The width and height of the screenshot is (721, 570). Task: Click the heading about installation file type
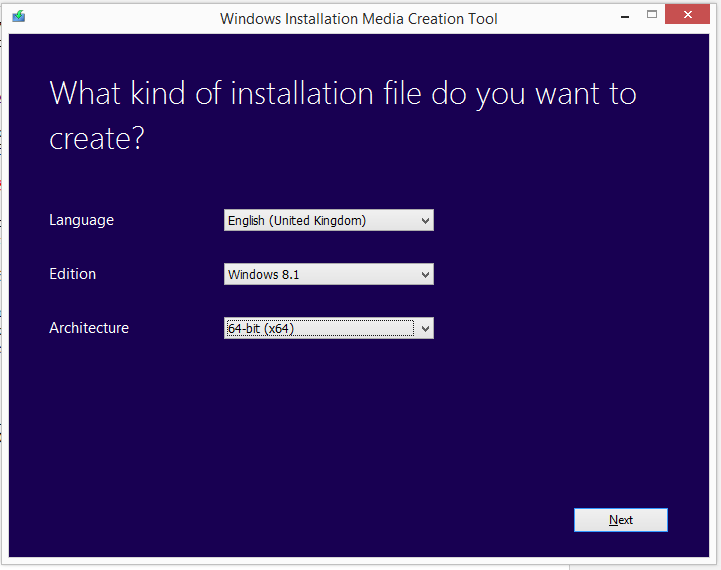click(x=343, y=115)
